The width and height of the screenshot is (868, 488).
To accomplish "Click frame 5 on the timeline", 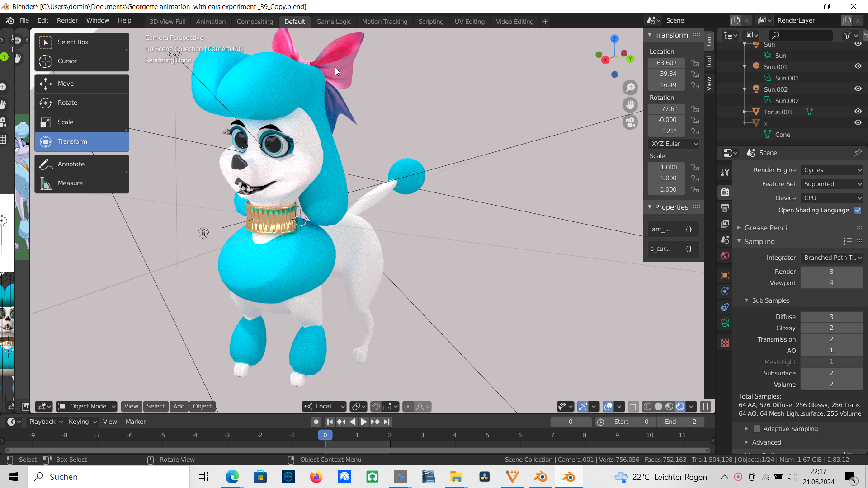I will [487, 435].
